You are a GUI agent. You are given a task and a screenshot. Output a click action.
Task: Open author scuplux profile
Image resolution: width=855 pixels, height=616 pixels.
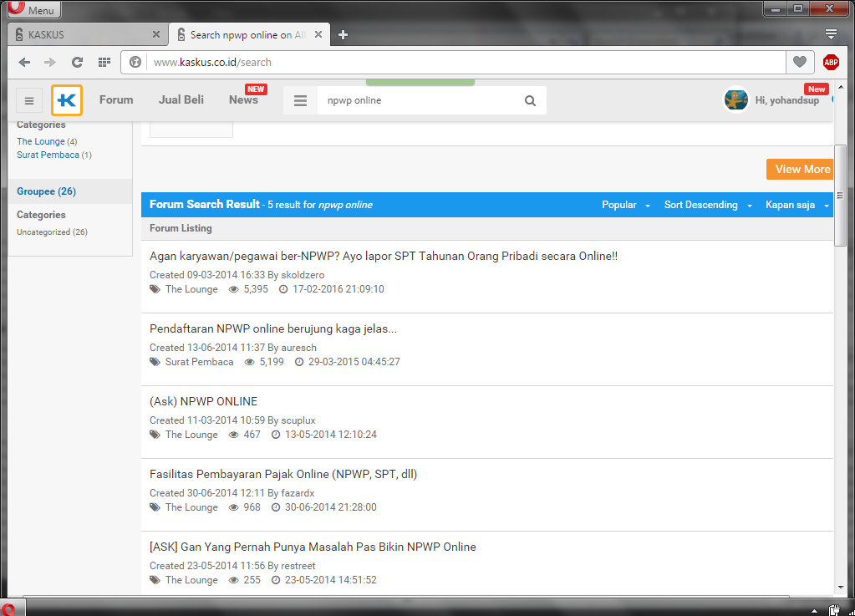tap(298, 420)
